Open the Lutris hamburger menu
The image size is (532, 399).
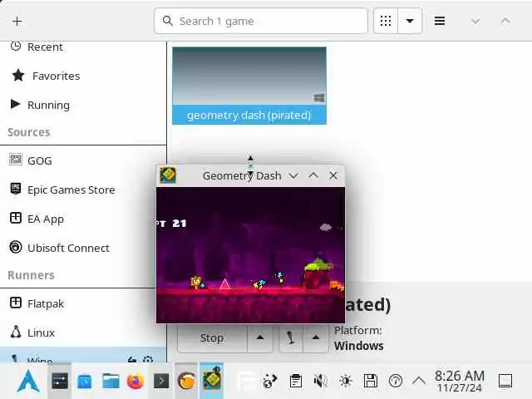click(440, 21)
